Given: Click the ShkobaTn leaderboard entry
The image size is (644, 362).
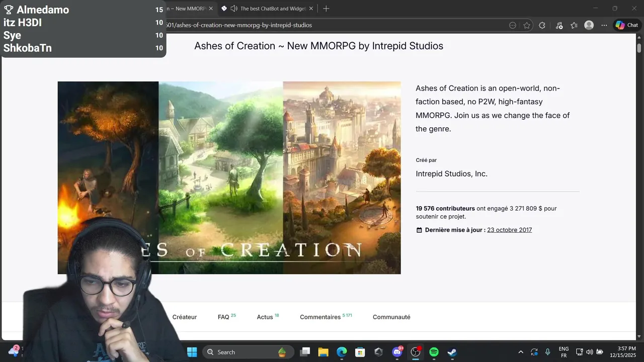Looking at the screenshot, I should pyautogui.click(x=84, y=48).
